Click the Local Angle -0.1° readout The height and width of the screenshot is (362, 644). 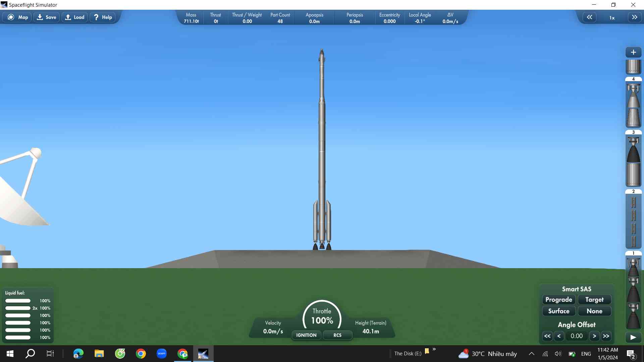(420, 18)
